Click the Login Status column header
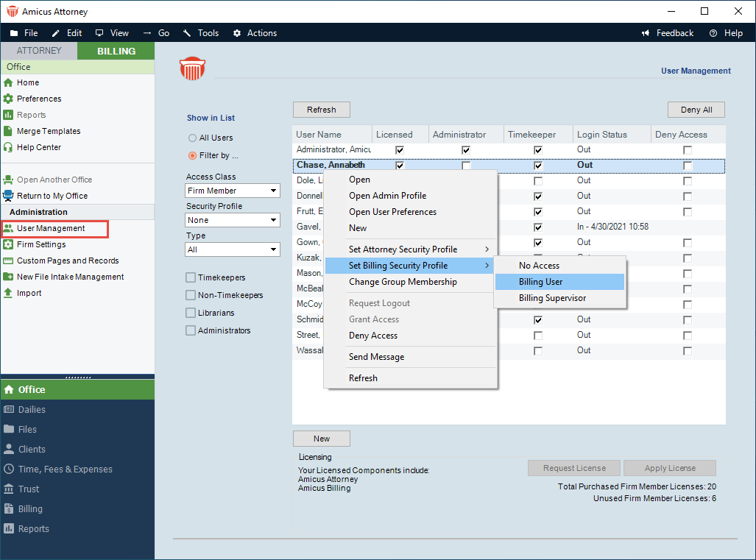Screen dimensions: 756x560 pyautogui.click(x=612, y=135)
